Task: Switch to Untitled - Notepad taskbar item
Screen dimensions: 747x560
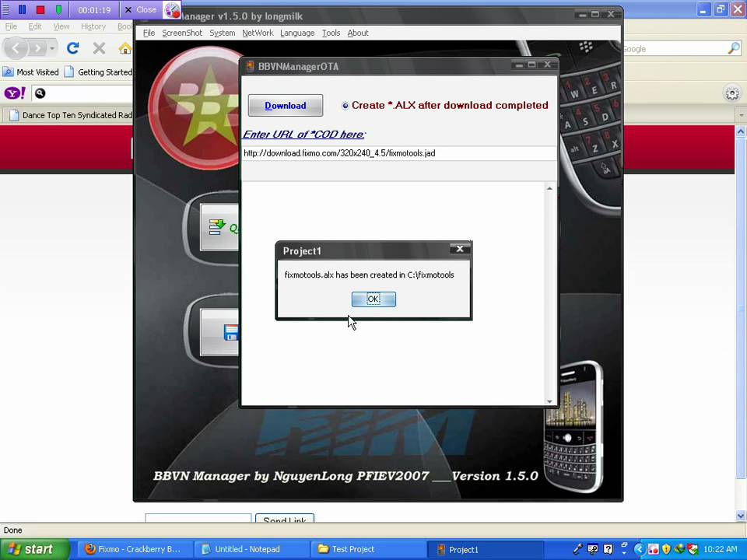Action: (251, 549)
